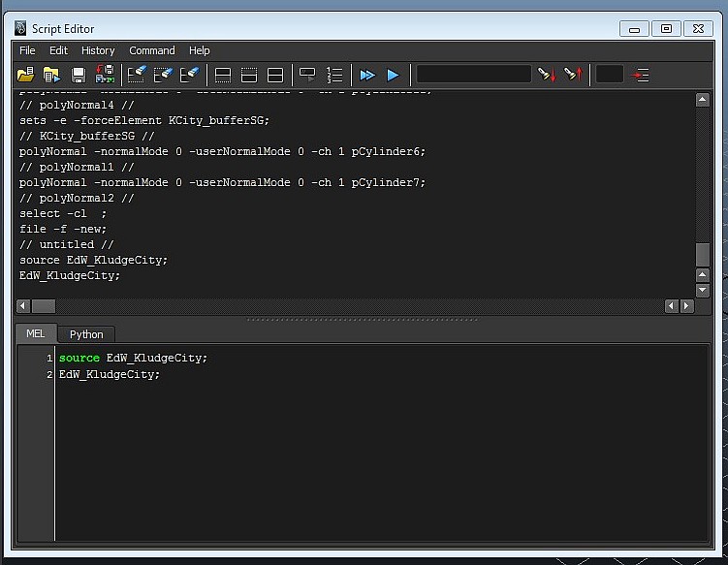Viewport: 728px width, 565px height.
Task: Open the History menu
Action: [98, 50]
